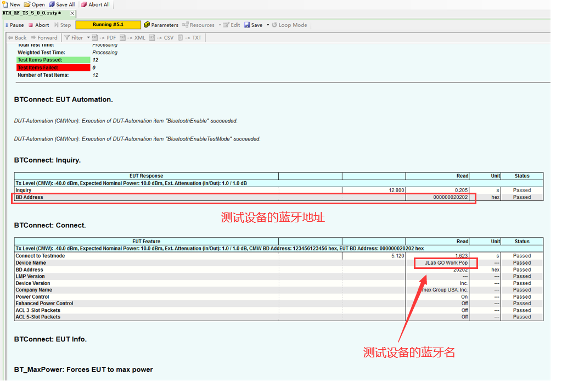Click the Filter funnel icon
The width and height of the screenshot is (573, 392).
click(67, 37)
